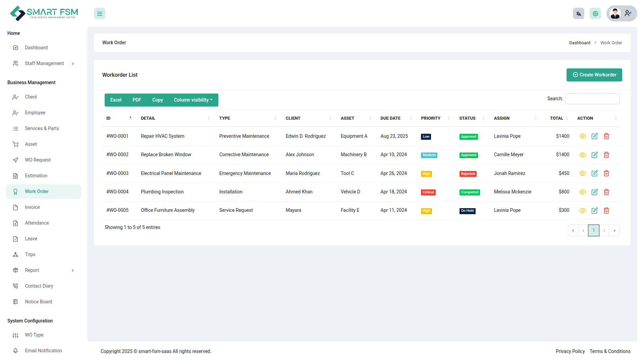Click the Create Workorder button
644x362 pixels.
pyautogui.click(x=594, y=75)
